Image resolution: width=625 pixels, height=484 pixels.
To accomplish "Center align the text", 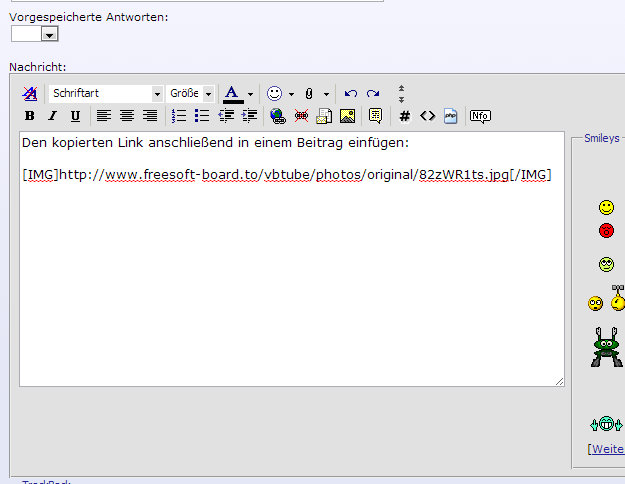I will tap(127, 116).
